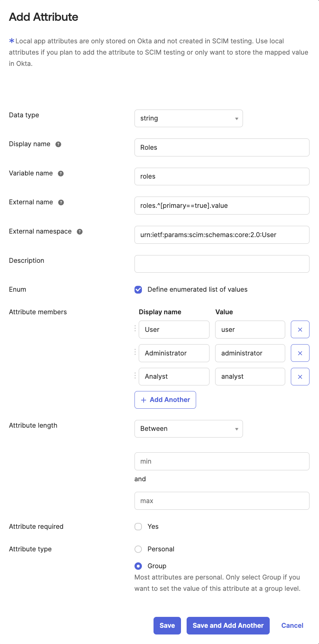319x644 pixels.
Task: Click the help icon next to Display name
Action: pyautogui.click(x=59, y=144)
